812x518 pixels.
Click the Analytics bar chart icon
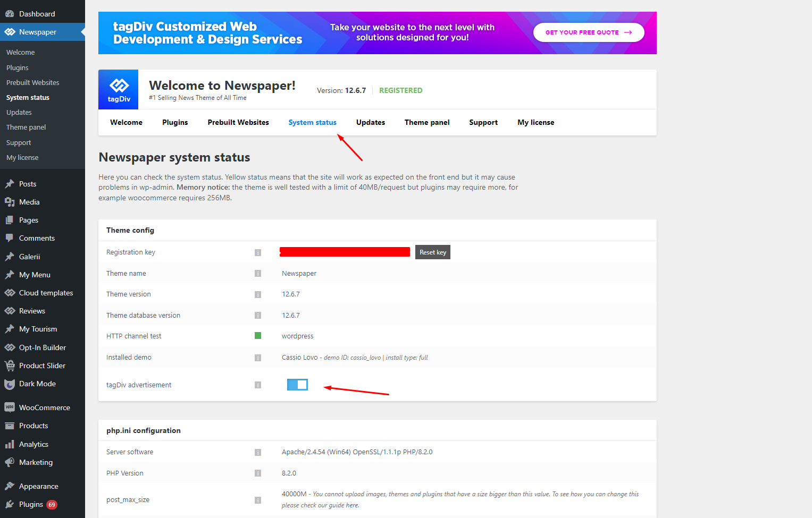pyautogui.click(x=10, y=444)
